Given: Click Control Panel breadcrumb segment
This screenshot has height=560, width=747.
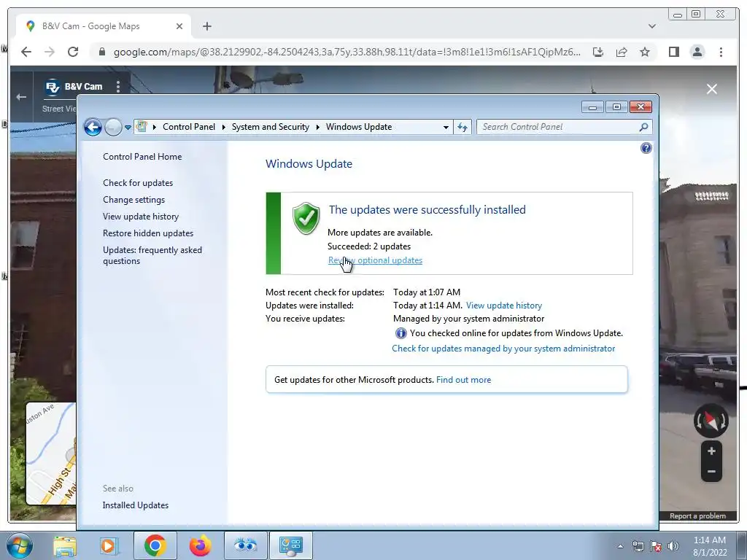Looking at the screenshot, I should click(x=189, y=127).
